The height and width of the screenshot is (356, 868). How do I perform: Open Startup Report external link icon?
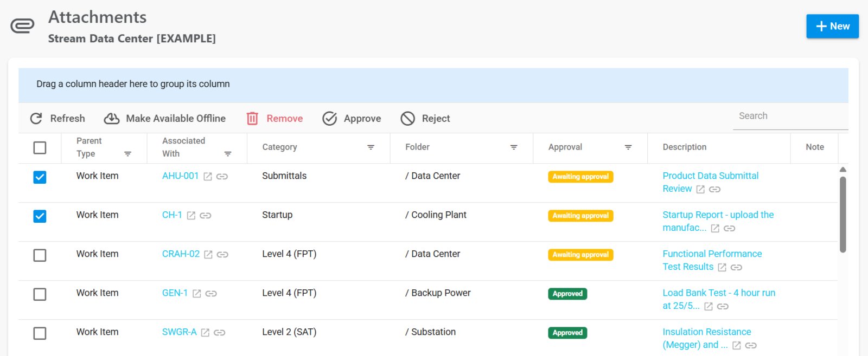click(x=715, y=229)
